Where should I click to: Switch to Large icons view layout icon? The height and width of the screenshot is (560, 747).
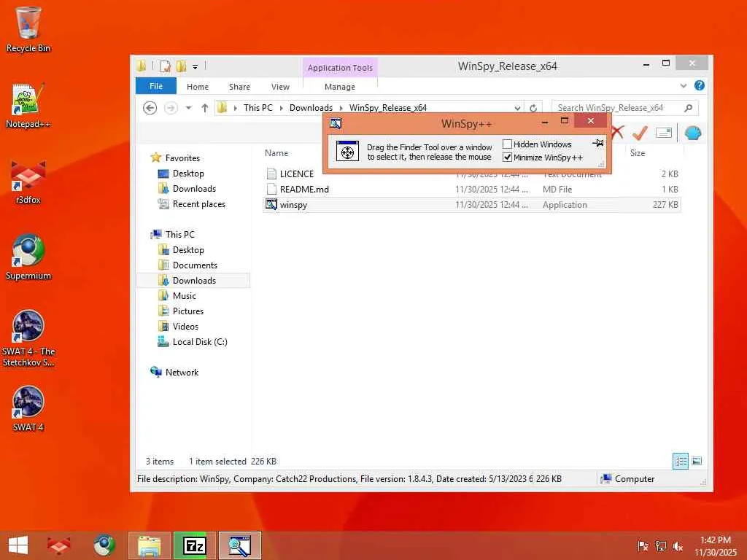coord(697,461)
